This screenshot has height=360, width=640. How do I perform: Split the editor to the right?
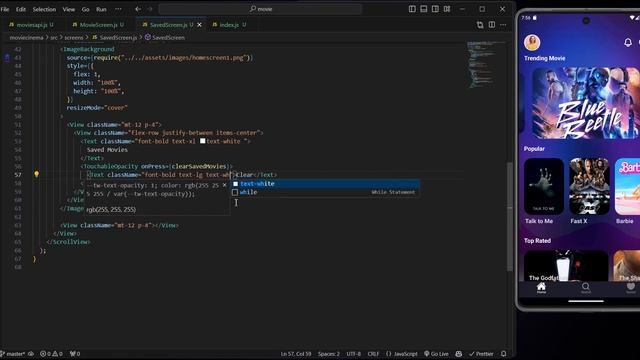click(x=492, y=25)
